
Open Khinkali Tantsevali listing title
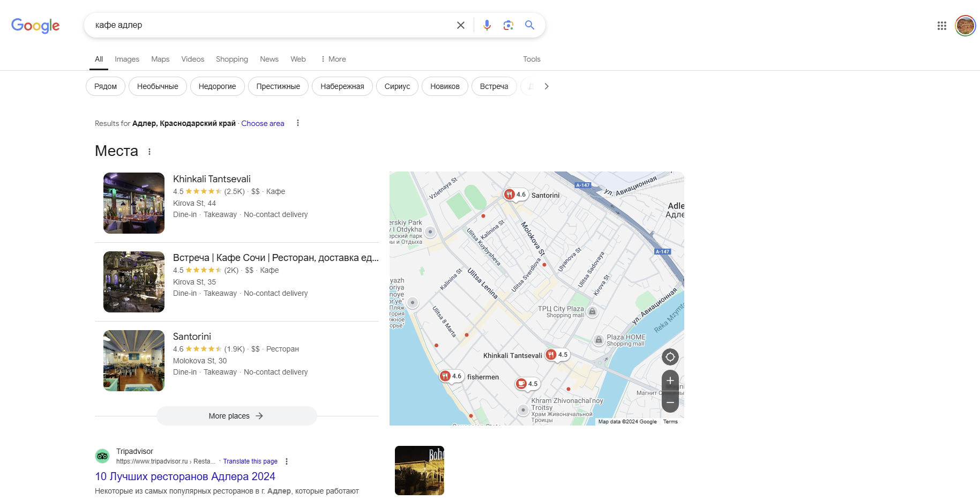point(212,179)
